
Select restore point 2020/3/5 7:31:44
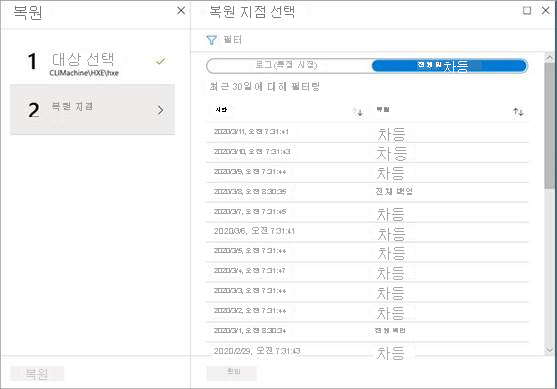367,253
